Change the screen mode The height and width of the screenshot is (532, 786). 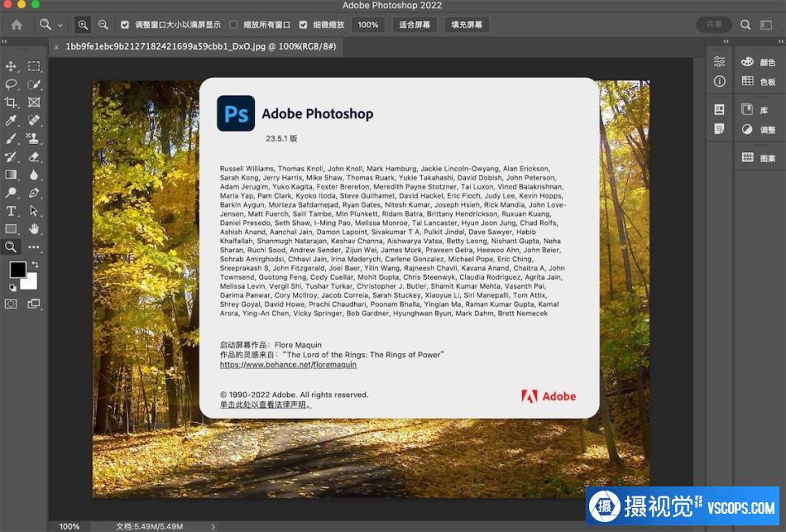[x=34, y=304]
